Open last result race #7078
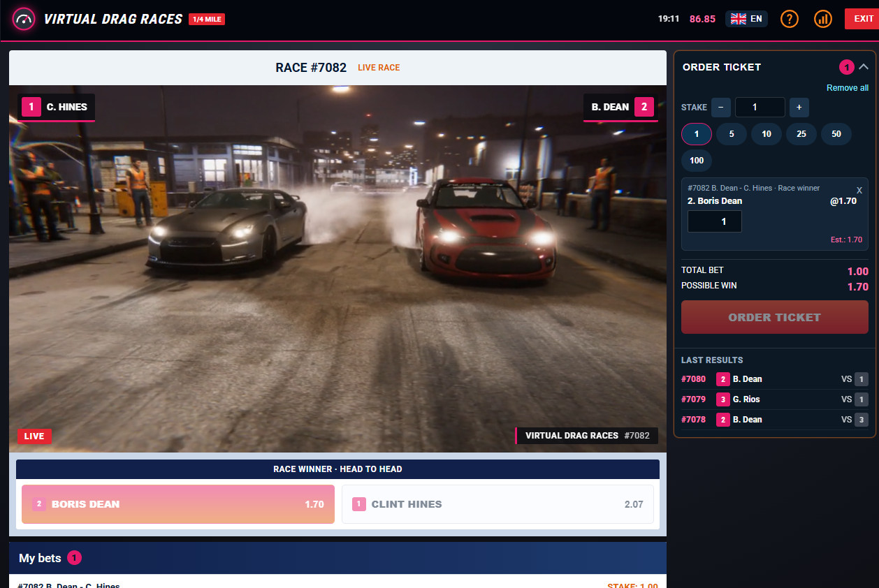The height and width of the screenshot is (588, 879). coord(775,420)
